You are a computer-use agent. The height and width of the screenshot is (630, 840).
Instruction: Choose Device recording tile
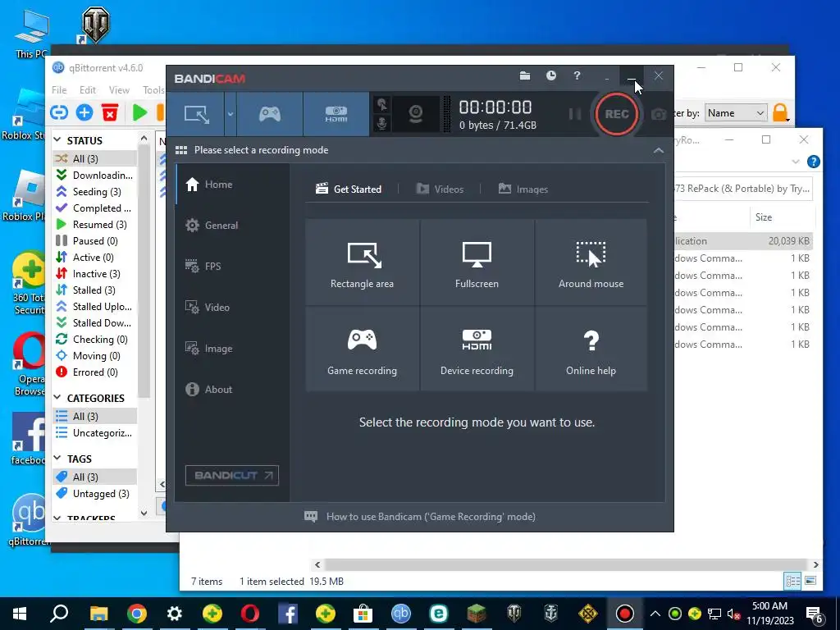pyautogui.click(x=477, y=349)
